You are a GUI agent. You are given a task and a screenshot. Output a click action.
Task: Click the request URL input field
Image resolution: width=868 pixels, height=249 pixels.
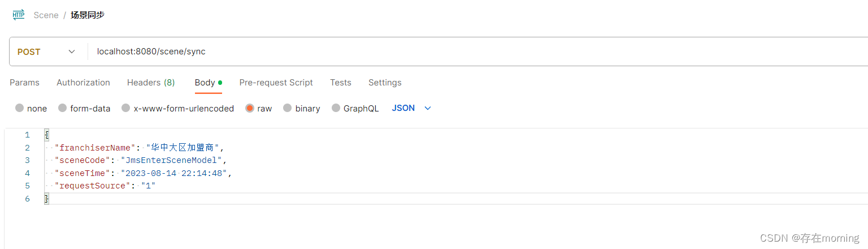(x=452, y=51)
